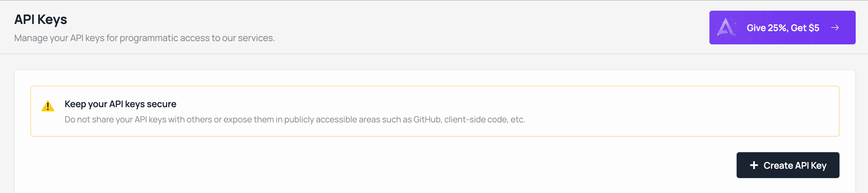Click the purple logo in referral banner
868x193 pixels.
726,27
